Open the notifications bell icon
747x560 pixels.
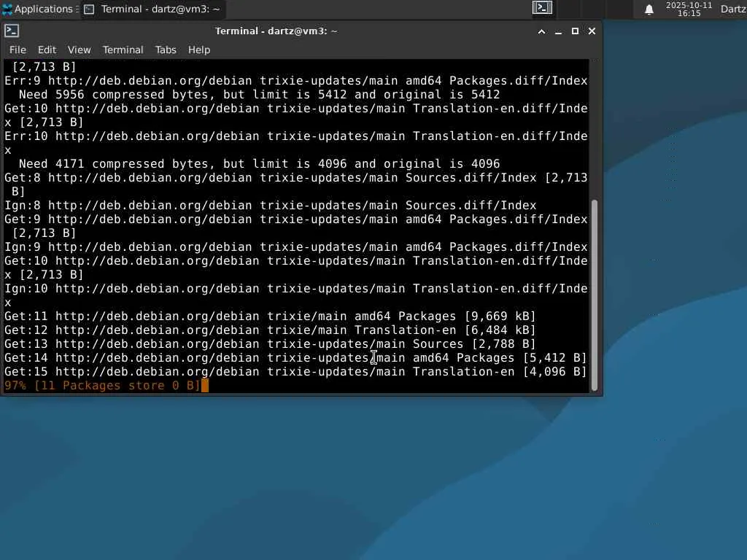pyautogui.click(x=649, y=9)
